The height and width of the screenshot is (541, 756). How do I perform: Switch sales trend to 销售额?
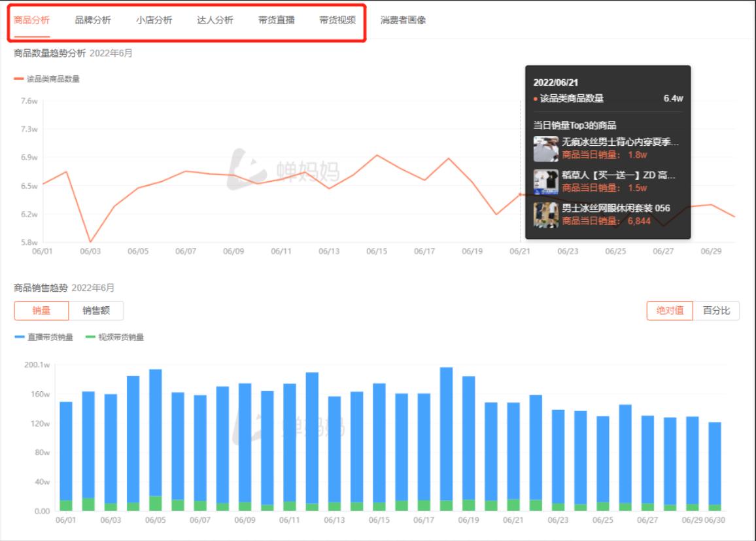coord(96,311)
